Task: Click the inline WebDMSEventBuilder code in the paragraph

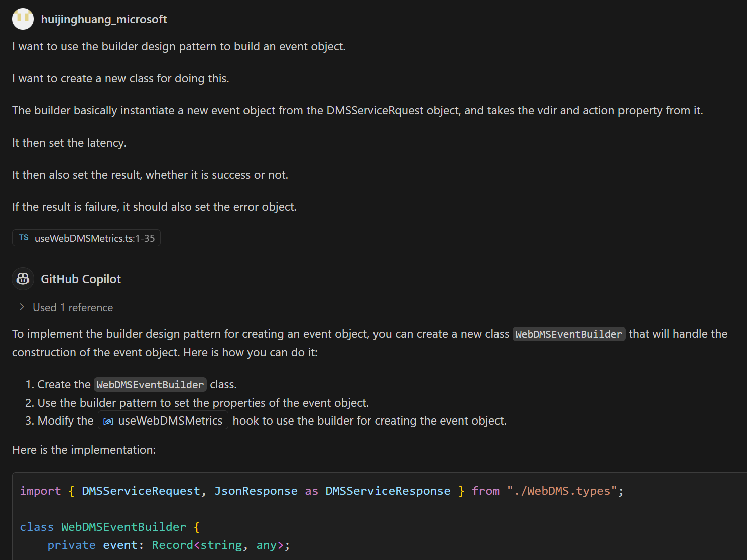Action: (569, 334)
